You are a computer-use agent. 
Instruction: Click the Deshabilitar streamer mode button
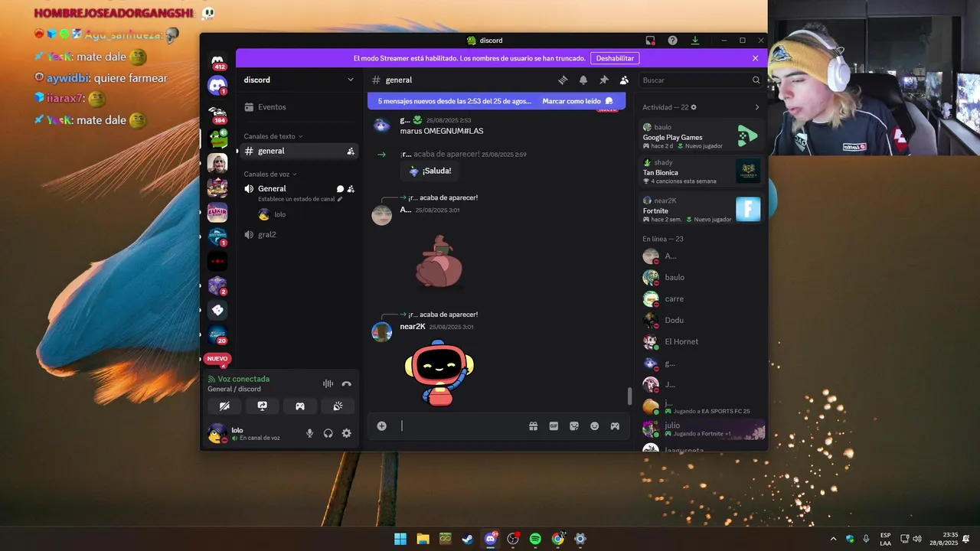pos(615,58)
